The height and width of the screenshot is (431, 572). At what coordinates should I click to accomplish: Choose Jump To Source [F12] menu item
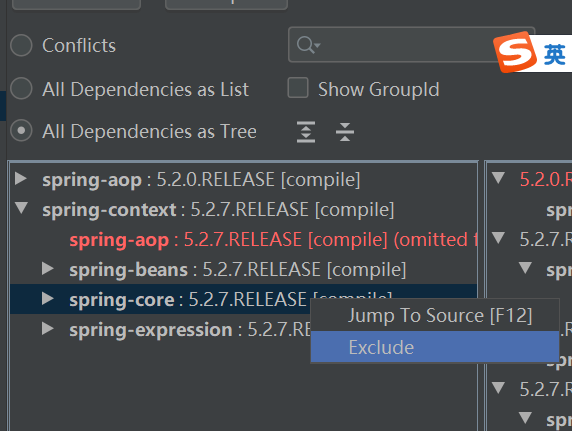point(435,315)
